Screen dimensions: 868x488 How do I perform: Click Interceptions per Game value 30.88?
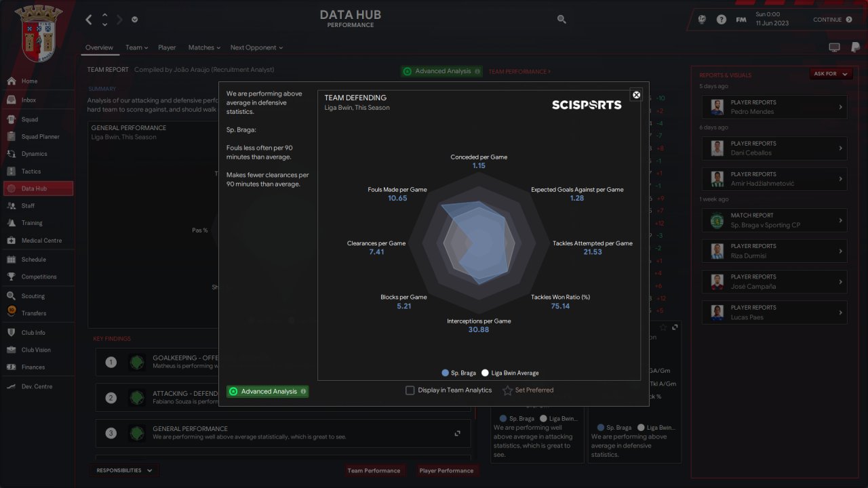pyautogui.click(x=479, y=330)
